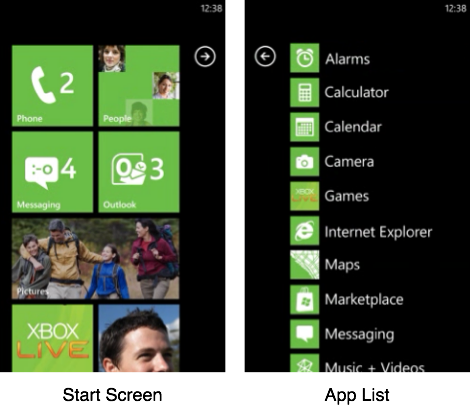Open the People tile
Screen dimensions: 470x405
pyautogui.click(x=139, y=86)
